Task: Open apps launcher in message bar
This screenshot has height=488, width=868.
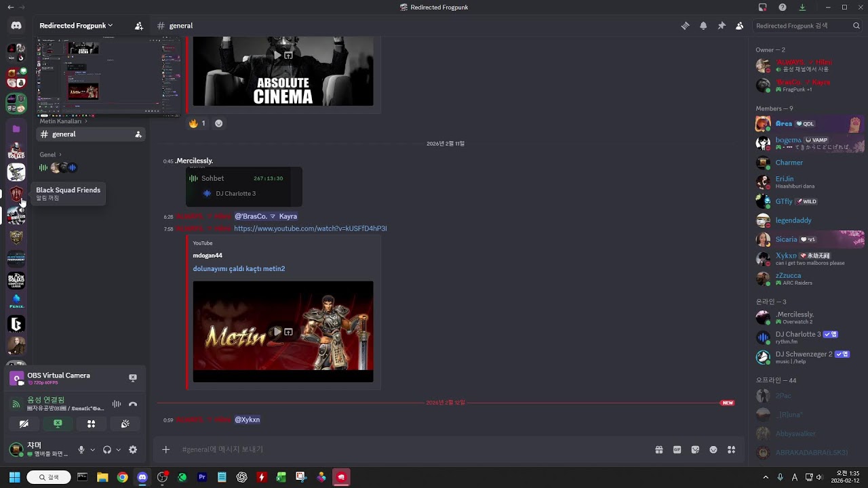Action: [731, 449]
